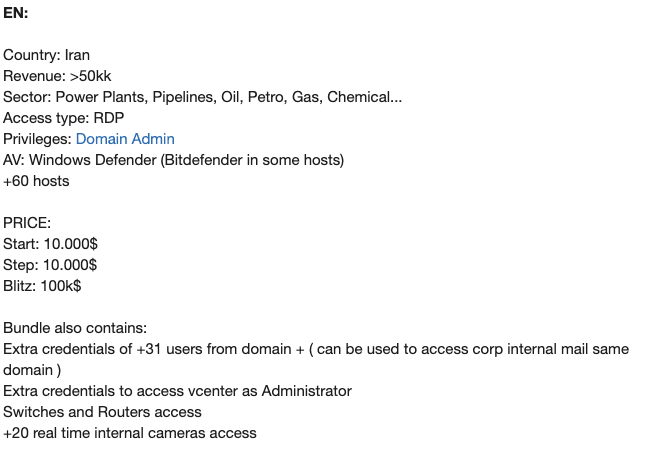Image resolution: width=658 pixels, height=458 pixels.
Task: Click the word Bitdefender in parentheses
Action: pyautogui.click(x=203, y=160)
